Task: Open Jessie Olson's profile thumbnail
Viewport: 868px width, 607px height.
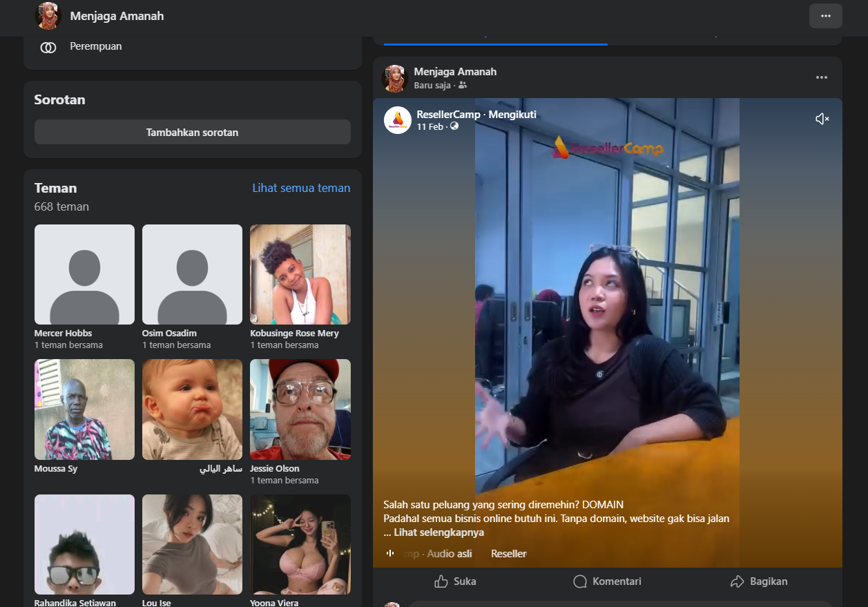Action: point(300,409)
